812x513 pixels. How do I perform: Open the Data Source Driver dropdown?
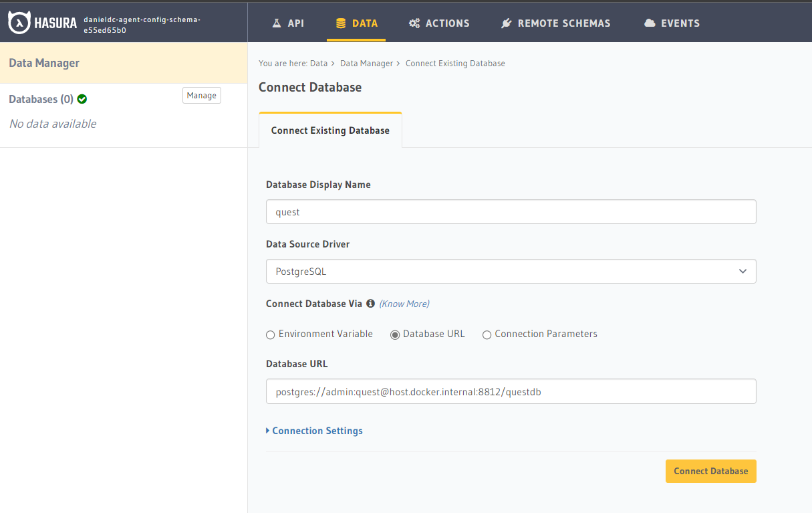coord(511,271)
